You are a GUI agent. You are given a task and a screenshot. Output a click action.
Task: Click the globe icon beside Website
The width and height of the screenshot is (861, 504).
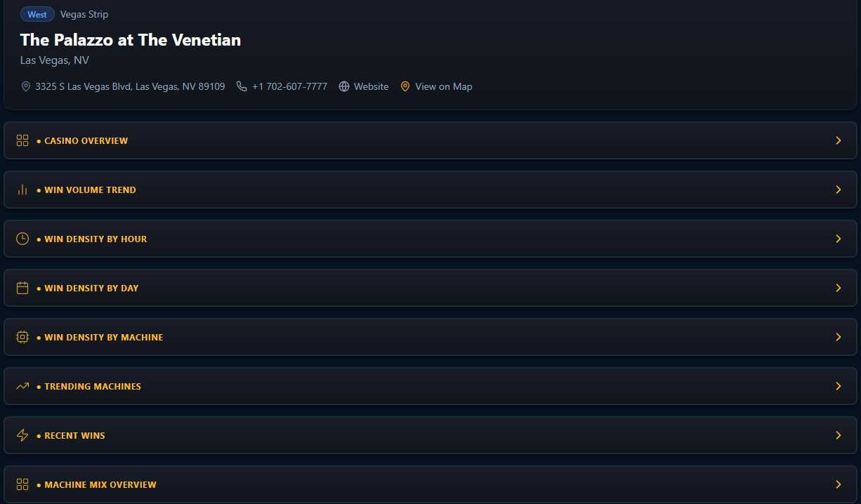[344, 86]
